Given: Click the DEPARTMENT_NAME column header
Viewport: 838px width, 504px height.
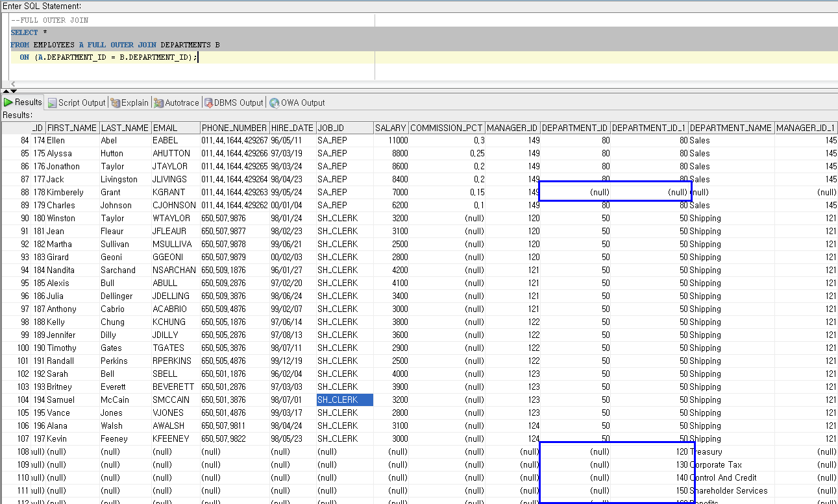Looking at the screenshot, I should [731, 128].
